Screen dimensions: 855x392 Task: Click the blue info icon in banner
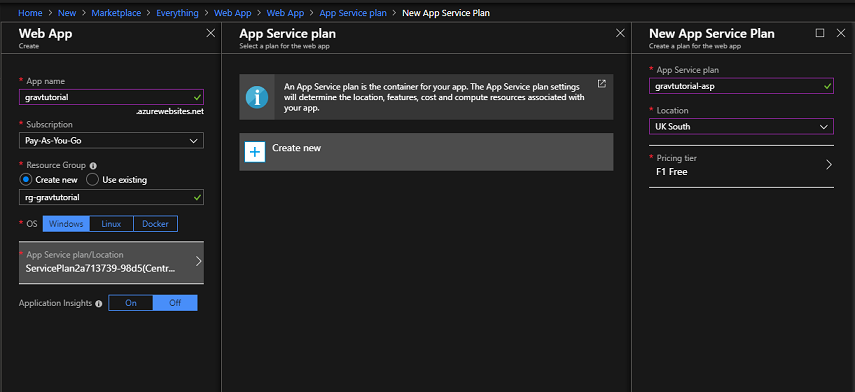coord(257,97)
